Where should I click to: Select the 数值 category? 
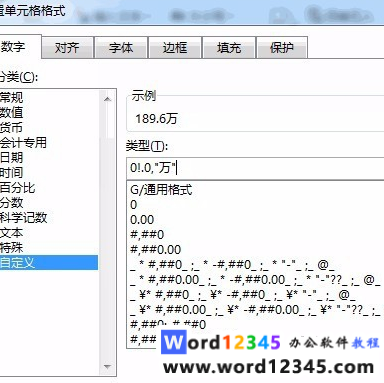(49, 113)
